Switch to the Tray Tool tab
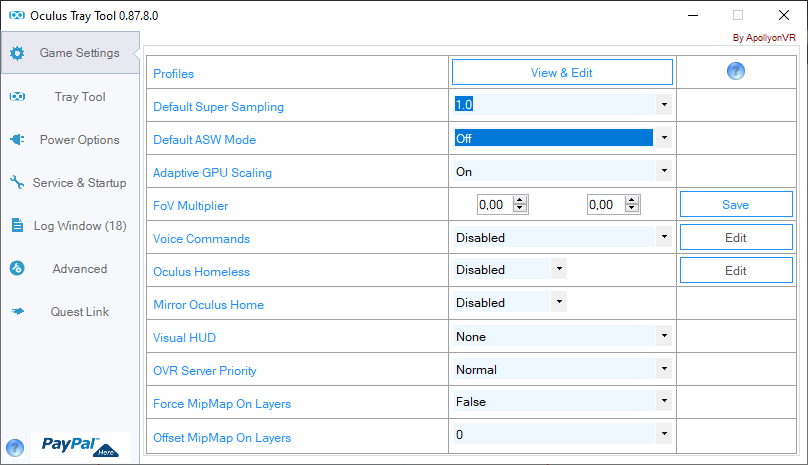The width and height of the screenshot is (808, 465). coord(71,96)
